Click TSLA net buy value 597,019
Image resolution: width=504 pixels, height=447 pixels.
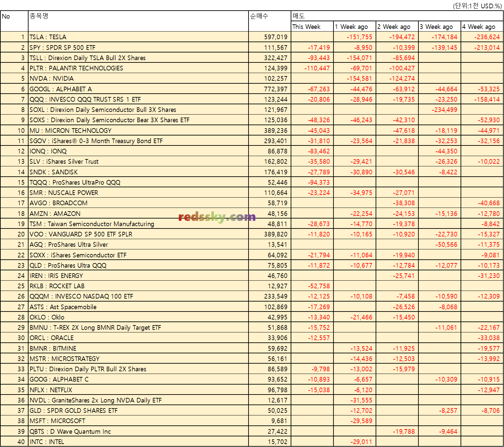point(276,37)
